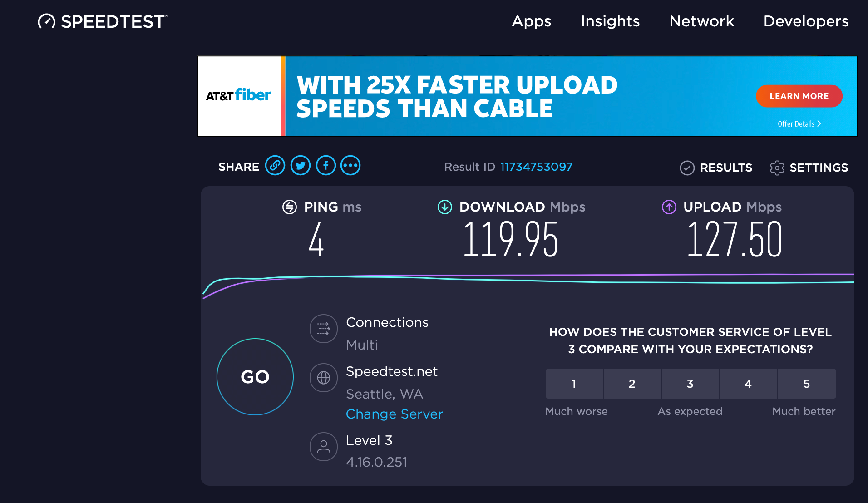Viewport: 868px width, 503px height.
Task: Share result on Facebook
Action: 326,166
